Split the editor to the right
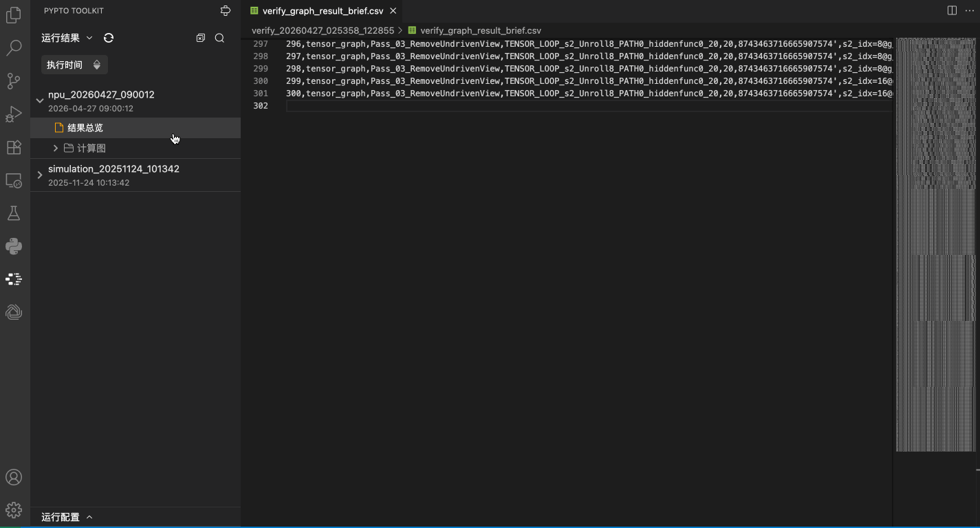Image resolution: width=980 pixels, height=528 pixels. click(952, 10)
